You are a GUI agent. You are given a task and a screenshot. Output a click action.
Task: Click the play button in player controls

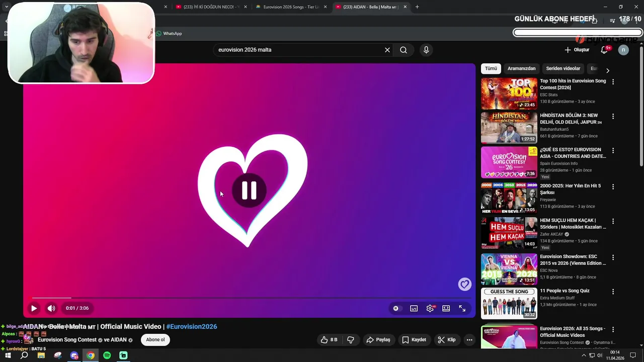click(34, 308)
